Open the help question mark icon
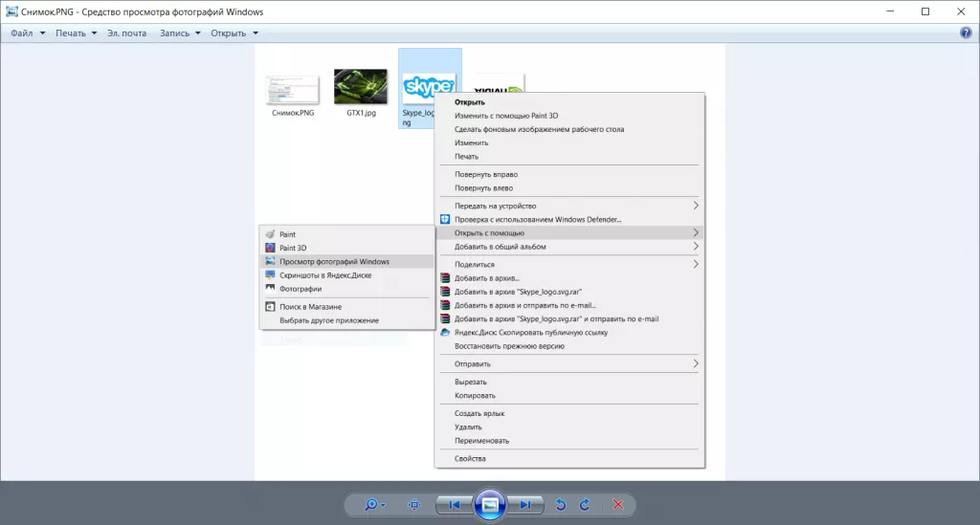This screenshot has height=525, width=980. click(966, 33)
